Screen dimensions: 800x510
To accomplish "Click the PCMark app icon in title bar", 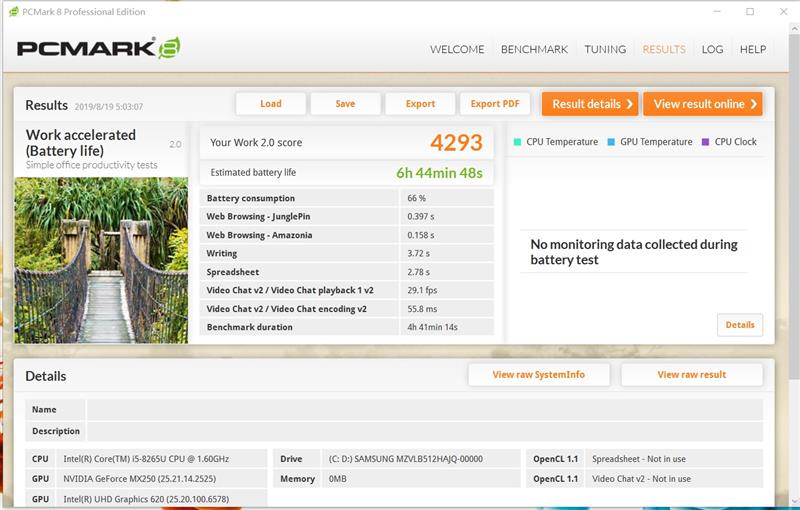I will coord(14,11).
